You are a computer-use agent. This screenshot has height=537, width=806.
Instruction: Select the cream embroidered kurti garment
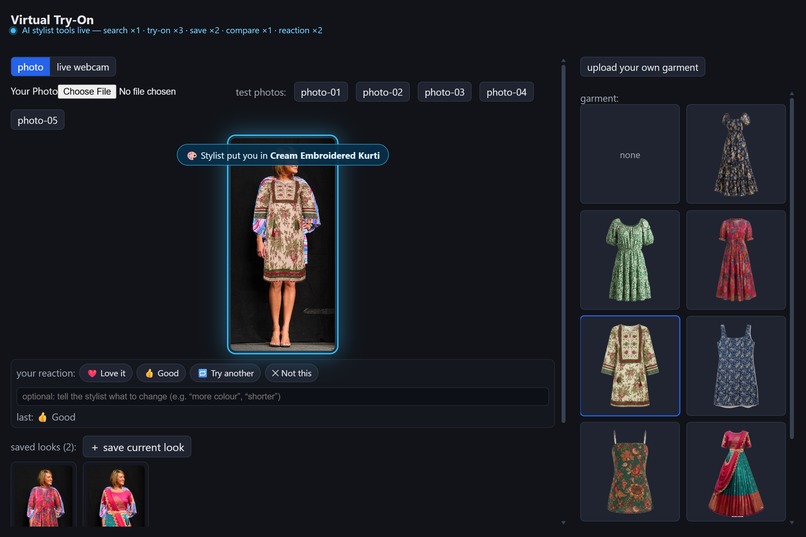click(x=630, y=365)
